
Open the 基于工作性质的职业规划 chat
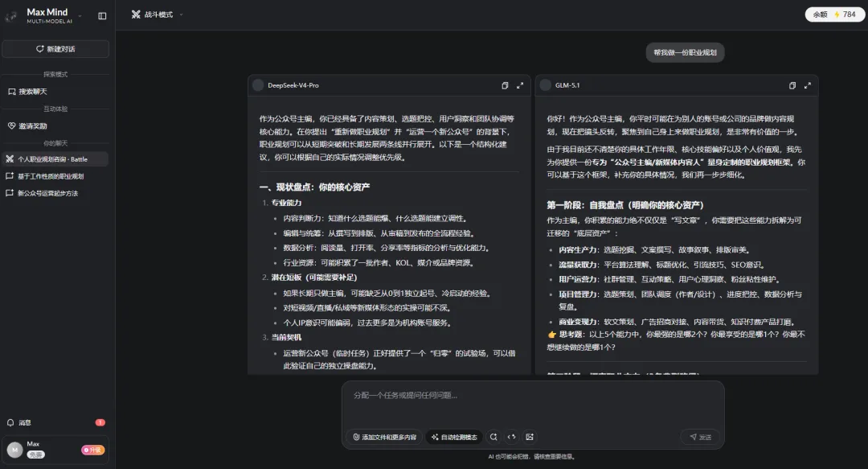55,176
